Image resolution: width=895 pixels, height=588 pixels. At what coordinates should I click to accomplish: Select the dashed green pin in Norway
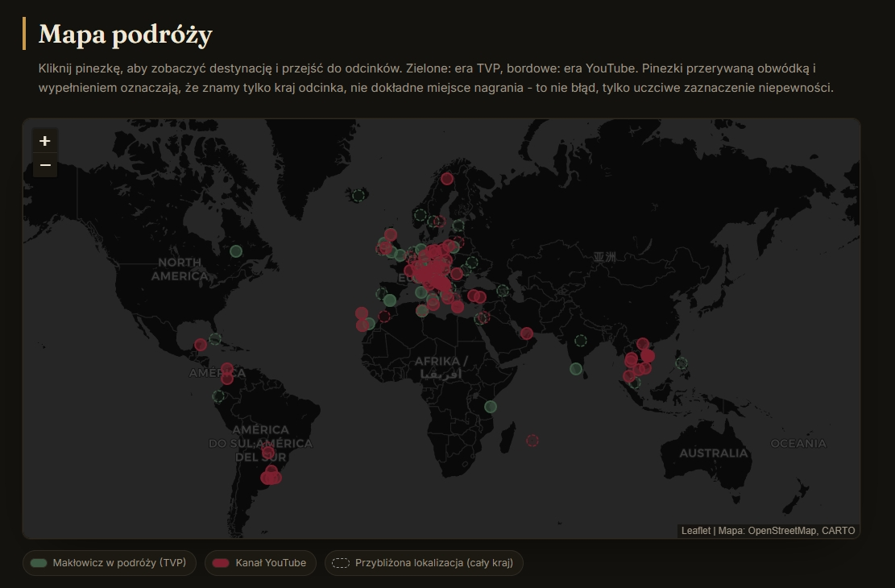(420, 215)
